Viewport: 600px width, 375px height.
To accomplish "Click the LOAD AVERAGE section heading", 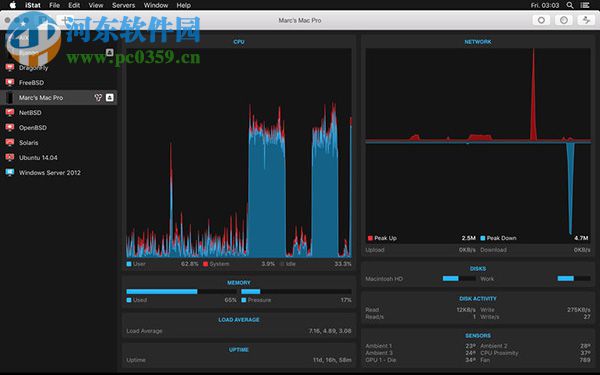I will point(239,320).
